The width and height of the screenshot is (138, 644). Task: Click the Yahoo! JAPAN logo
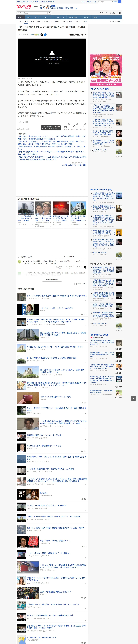(24, 7)
